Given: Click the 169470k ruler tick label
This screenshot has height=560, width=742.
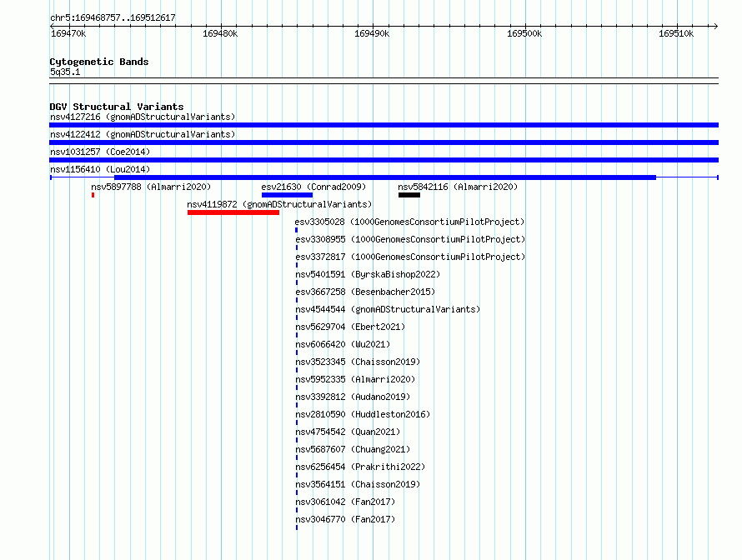Looking at the screenshot, I should (68, 33).
